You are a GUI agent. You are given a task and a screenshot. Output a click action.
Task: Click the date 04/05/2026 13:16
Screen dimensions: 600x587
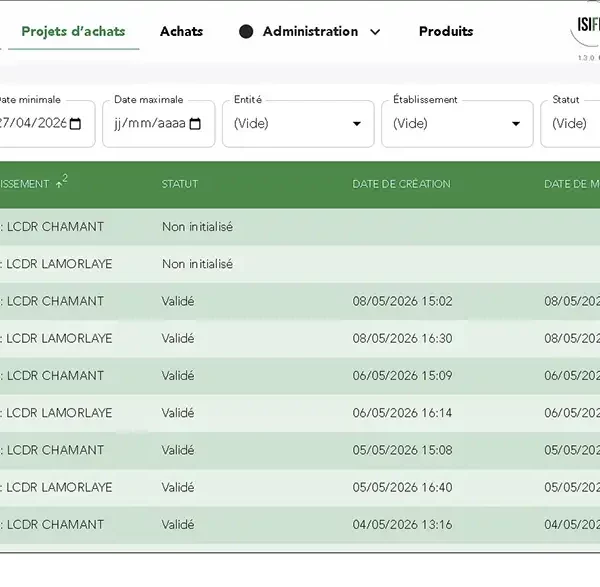tap(402, 524)
